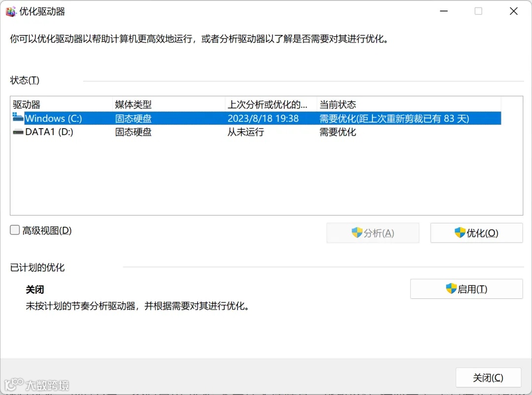Minimize the 优化驱动器 window
This screenshot has width=532, height=395.
coord(444,11)
